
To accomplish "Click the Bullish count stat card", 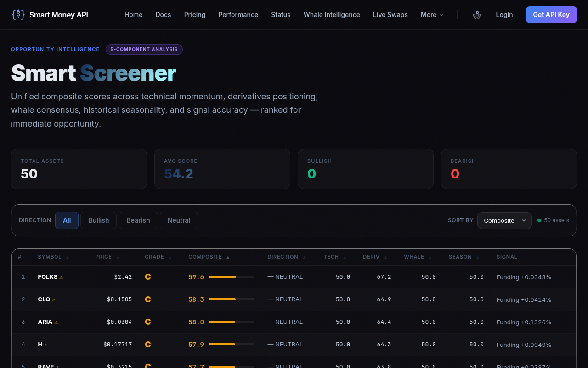I will pos(366,169).
